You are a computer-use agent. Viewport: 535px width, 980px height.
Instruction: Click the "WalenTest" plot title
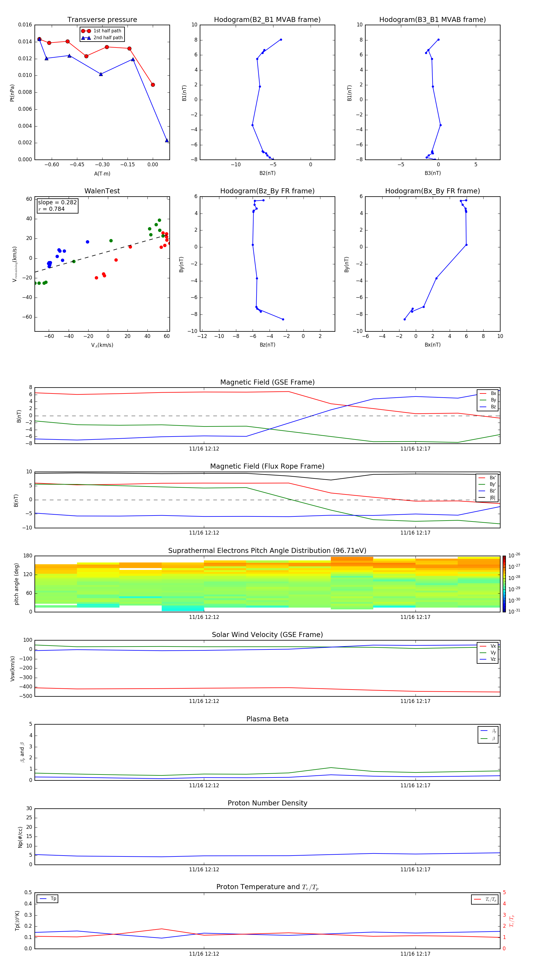(x=102, y=191)
